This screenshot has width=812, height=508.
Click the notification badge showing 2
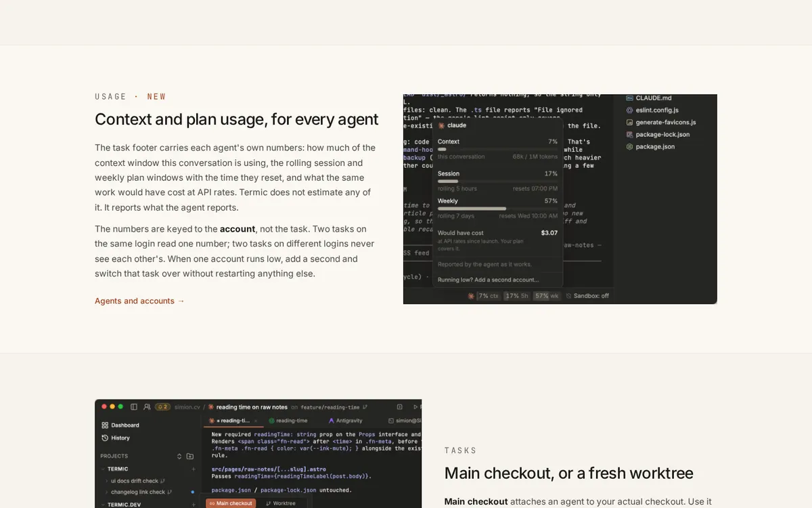(x=162, y=407)
